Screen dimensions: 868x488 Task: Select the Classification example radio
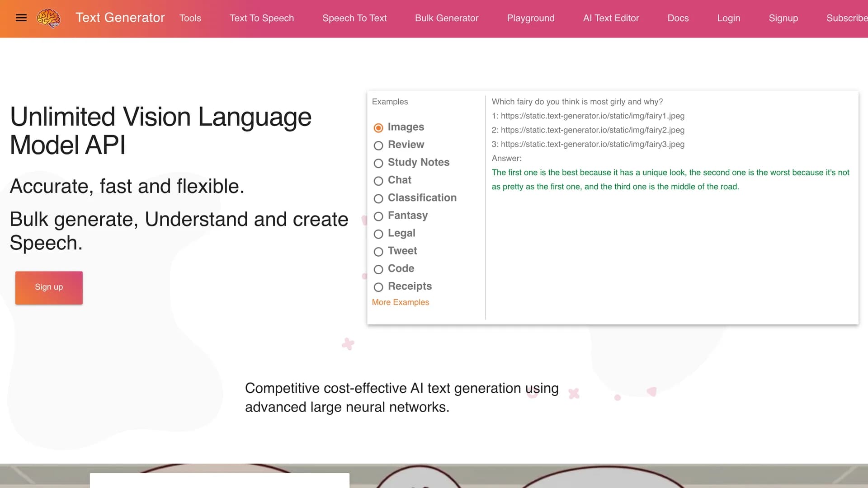pyautogui.click(x=378, y=198)
